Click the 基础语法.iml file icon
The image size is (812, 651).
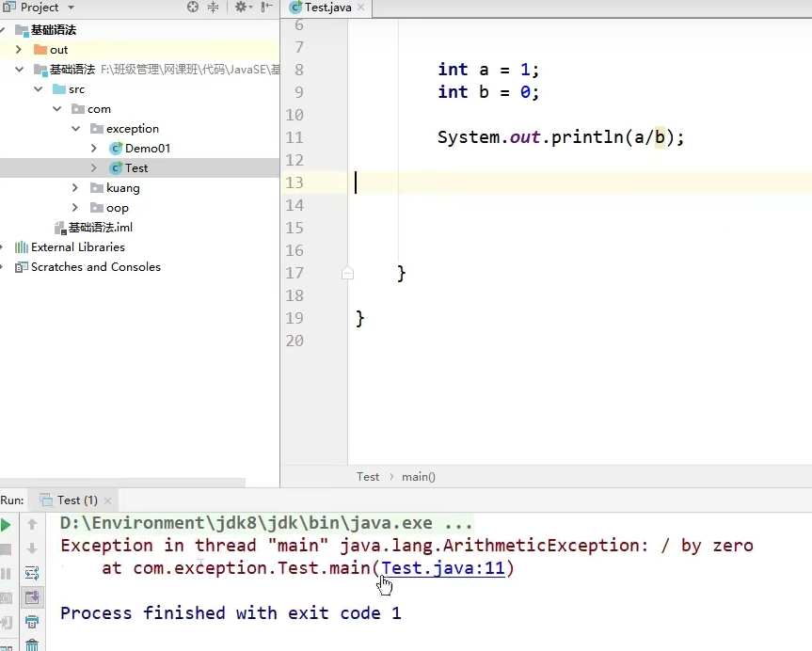coord(60,228)
